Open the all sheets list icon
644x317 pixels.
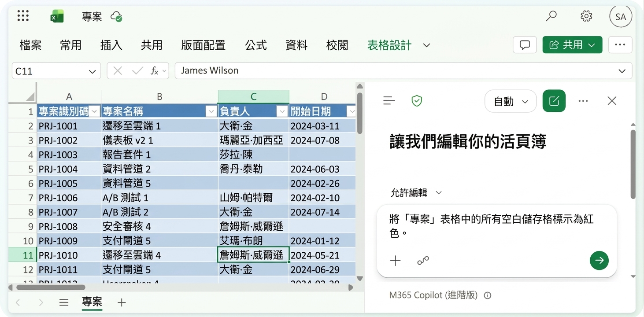pyautogui.click(x=64, y=302)
